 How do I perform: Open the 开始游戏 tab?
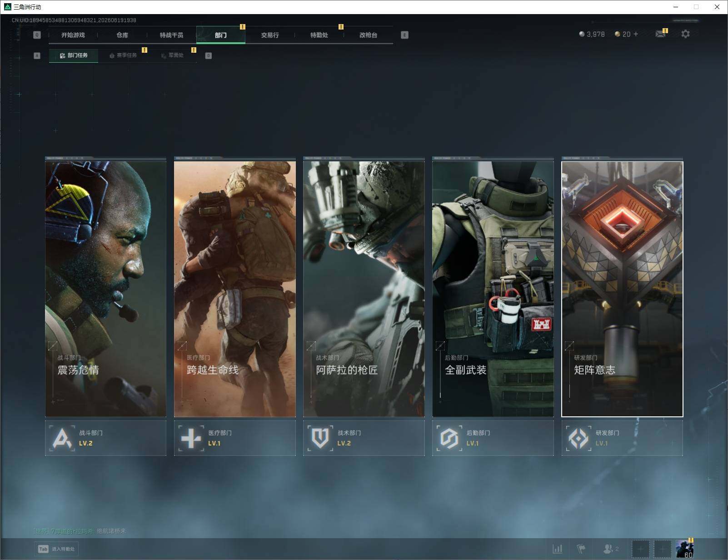click(73, 35)
